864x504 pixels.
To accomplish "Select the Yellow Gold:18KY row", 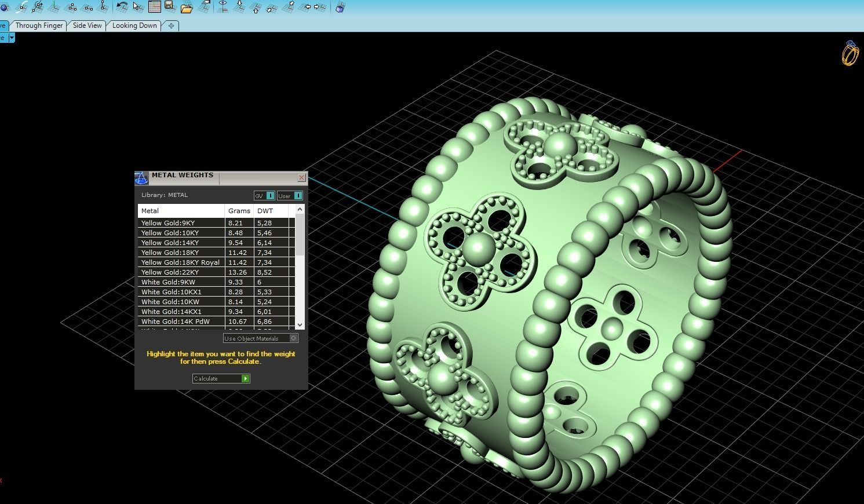I will click(217, 253).
